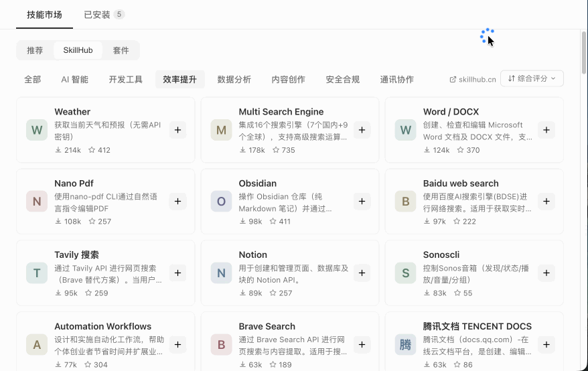Install Automation Workflows with plus icon
The image size is (588, 371).
[x=177, y=344]
